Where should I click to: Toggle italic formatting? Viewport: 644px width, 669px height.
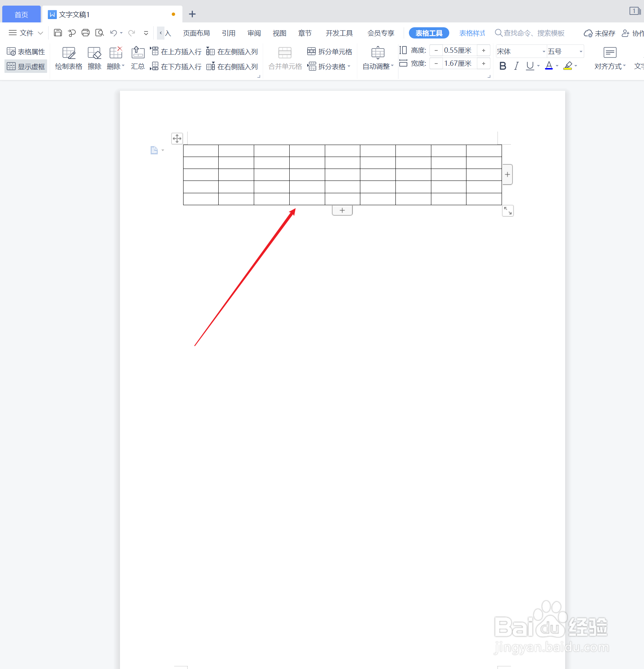[x=516, y=66]
